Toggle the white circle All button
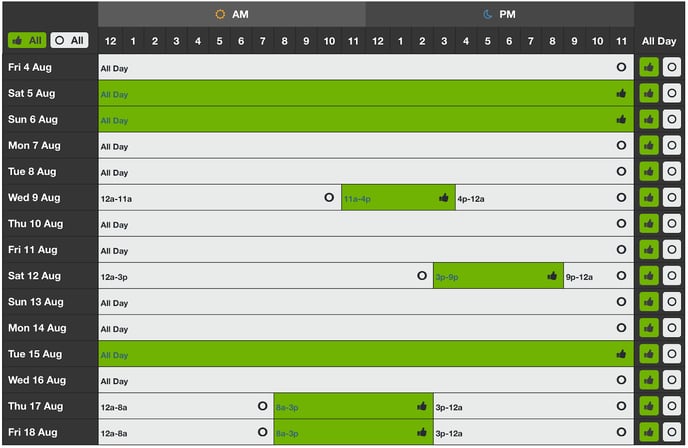The width and height of the screenshot is (688, 448). [69, 40]
